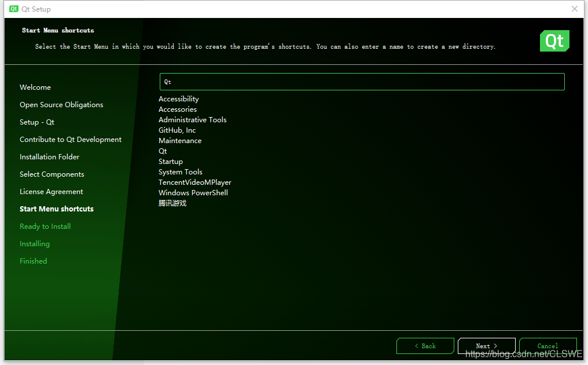Viewport: 588px width, 365px height.
Task: Select the System Tools folder
Action: coord(181,172)
